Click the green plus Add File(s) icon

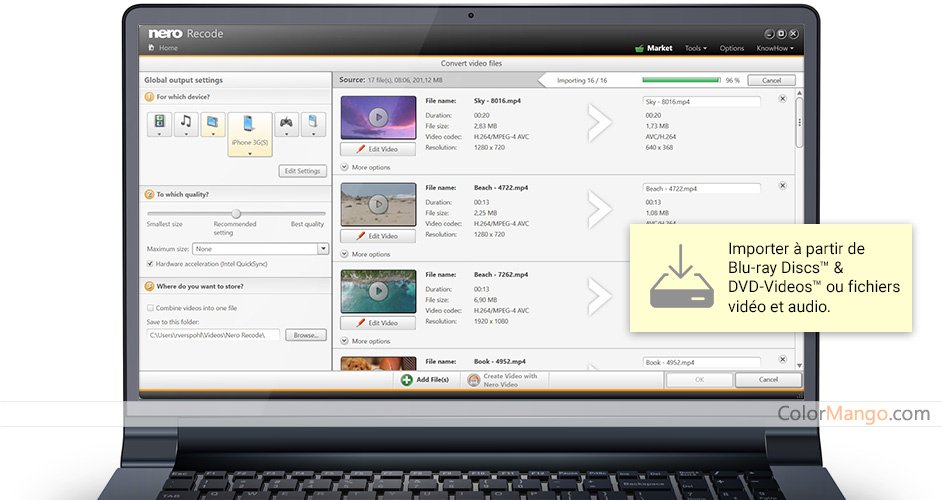click(x=407, y=380)
